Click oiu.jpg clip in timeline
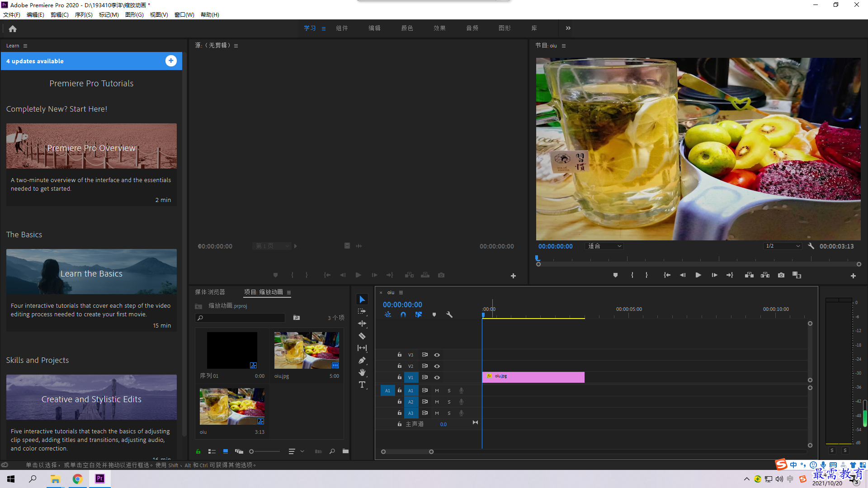This screenshot has width=868, height=488. click(x=533, y=377)
